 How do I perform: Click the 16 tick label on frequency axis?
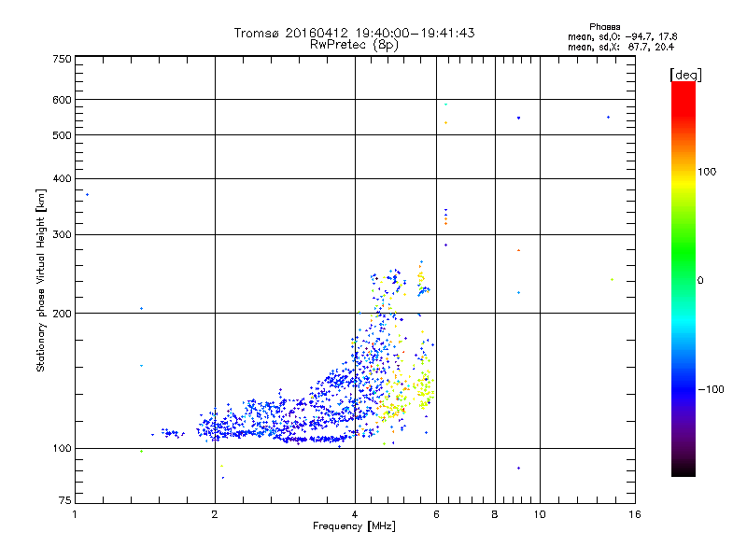click(635, 514)
